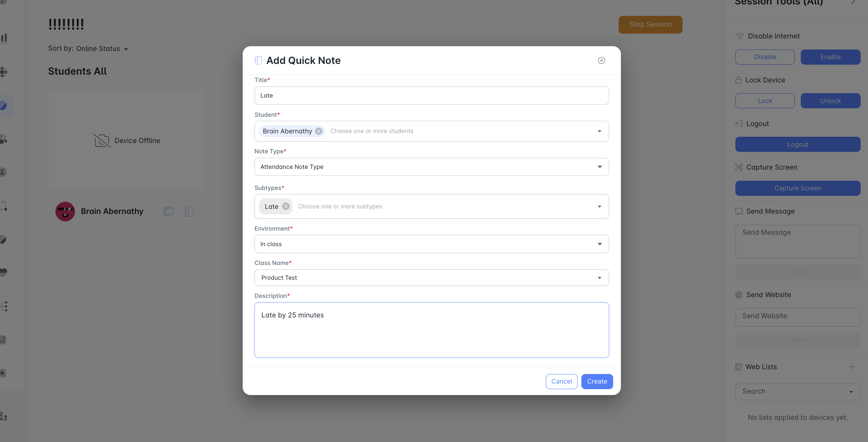Remove the Late subtype chip
This screenshot has height=442, width=868.
tap(286, 206)
